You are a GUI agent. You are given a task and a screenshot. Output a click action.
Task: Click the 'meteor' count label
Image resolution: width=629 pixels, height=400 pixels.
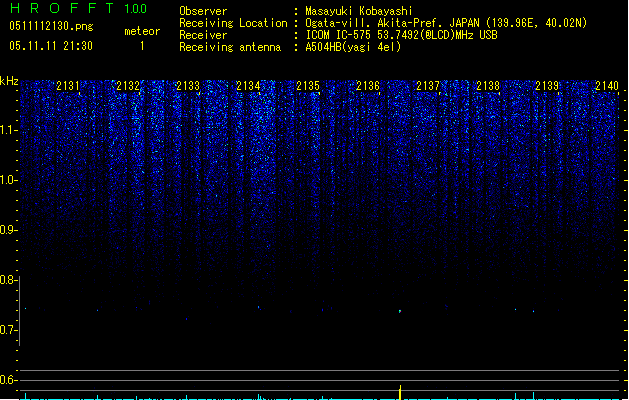142,31
